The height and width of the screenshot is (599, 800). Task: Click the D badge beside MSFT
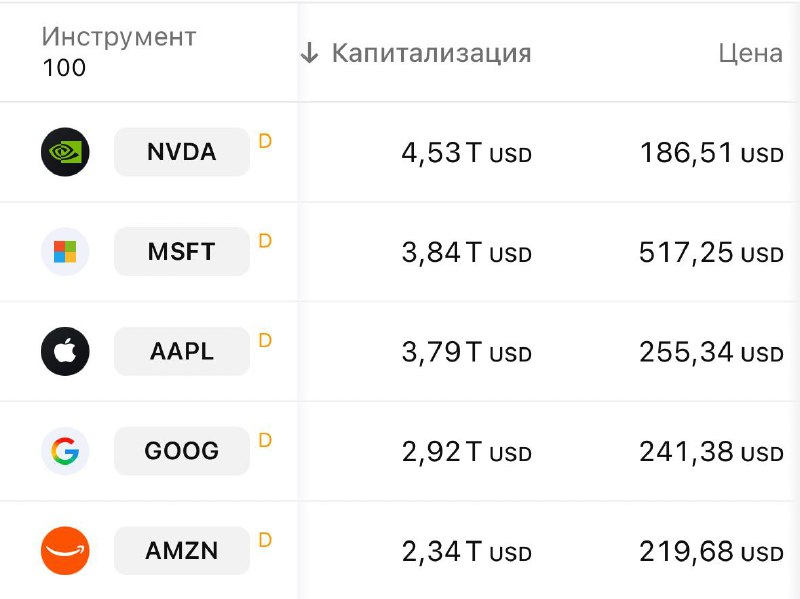(x=265, y=241)
